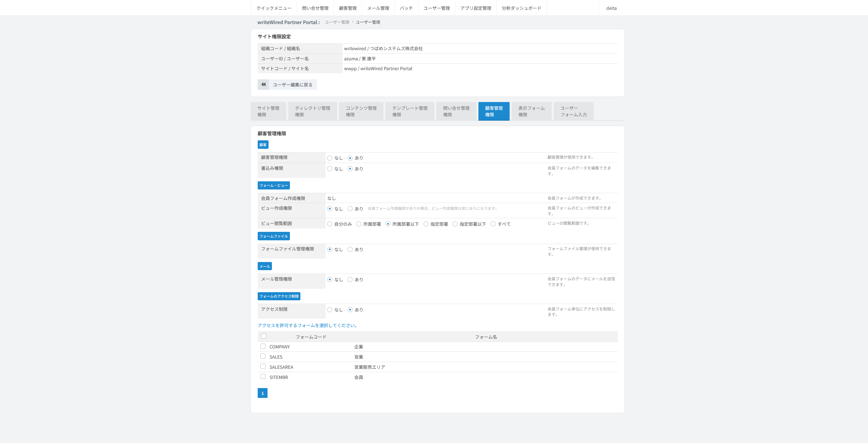Check the SITEMBR form checkbox
The height and width of the screenshot is (443, 868).
click(263, 377)
